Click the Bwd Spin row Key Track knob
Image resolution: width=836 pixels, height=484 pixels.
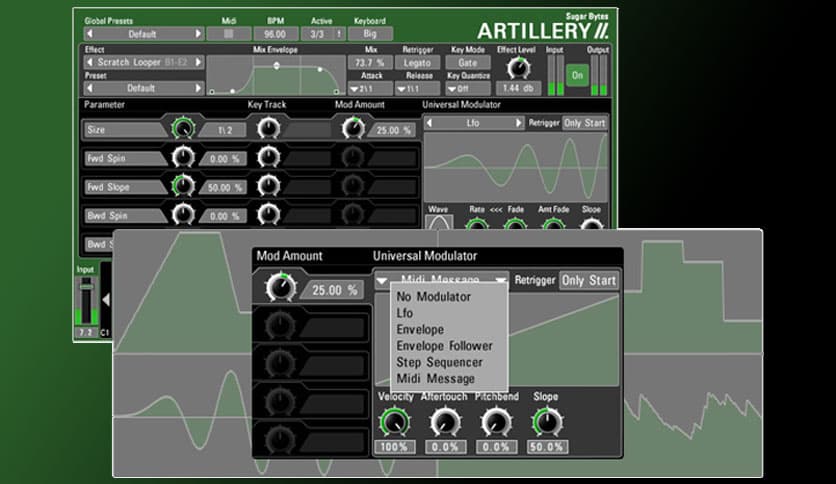tap(268, 214)
